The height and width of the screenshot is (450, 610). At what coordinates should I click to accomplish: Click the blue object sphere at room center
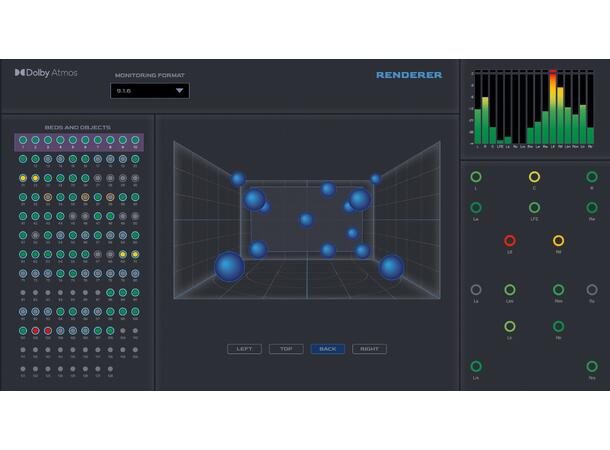click(x=306, y=220)
